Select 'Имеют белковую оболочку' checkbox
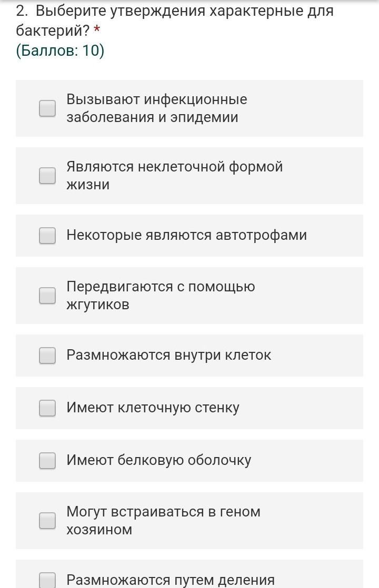This screenshot has width=379, height=588. click(x=47, y=461)
